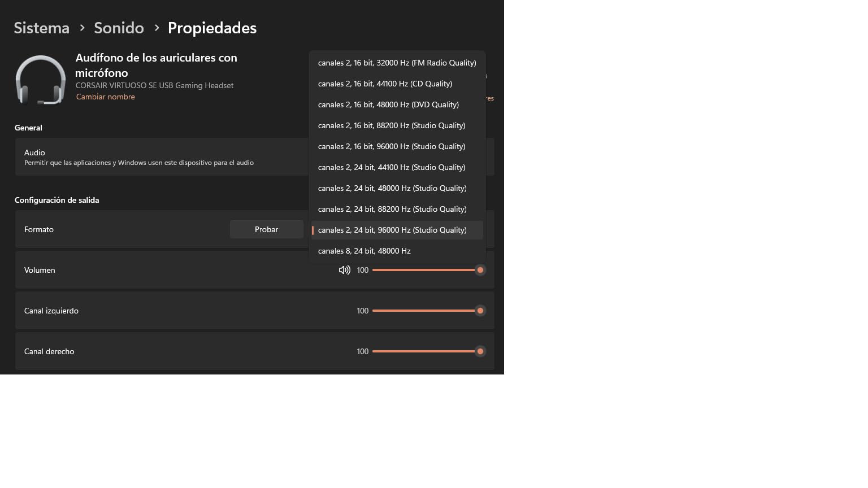Pick 24 bit 48000 Hz Studio Quality

tap(397, 188)
